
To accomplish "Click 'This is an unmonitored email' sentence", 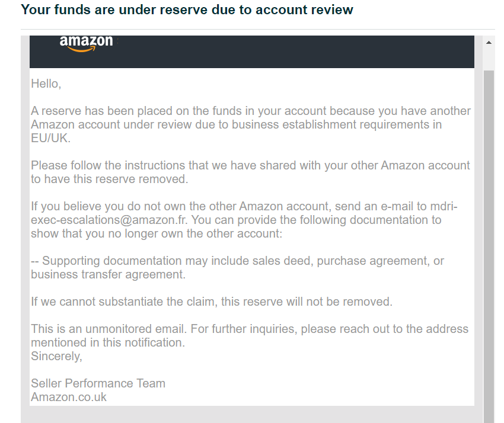I will (250, 336).
